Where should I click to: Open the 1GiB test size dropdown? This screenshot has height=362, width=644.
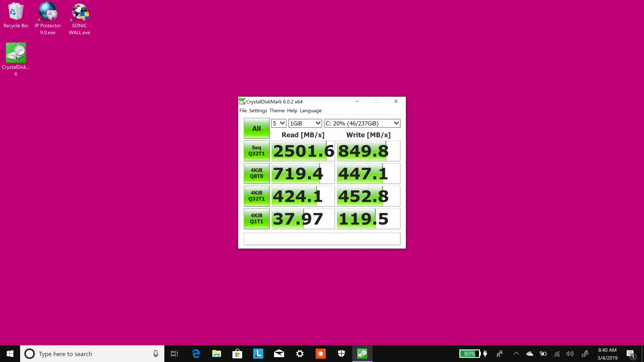tap(305, 123)
